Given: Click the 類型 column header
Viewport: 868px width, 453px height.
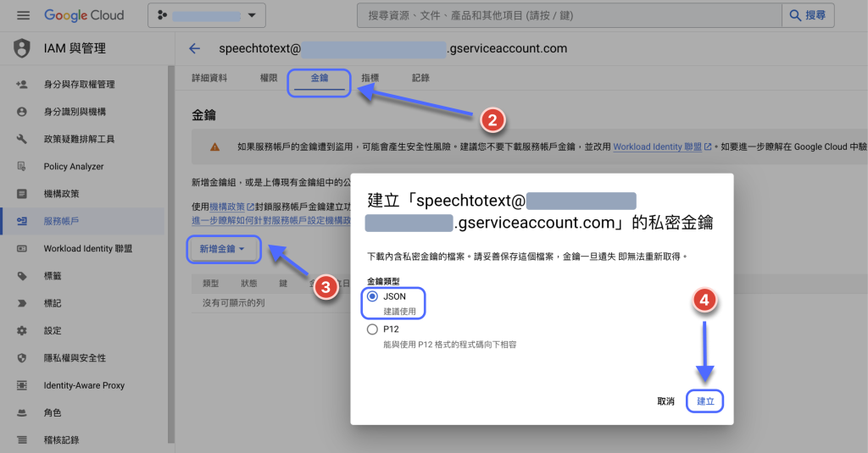Looking at the screenshot, I should (x=210, y=283).
